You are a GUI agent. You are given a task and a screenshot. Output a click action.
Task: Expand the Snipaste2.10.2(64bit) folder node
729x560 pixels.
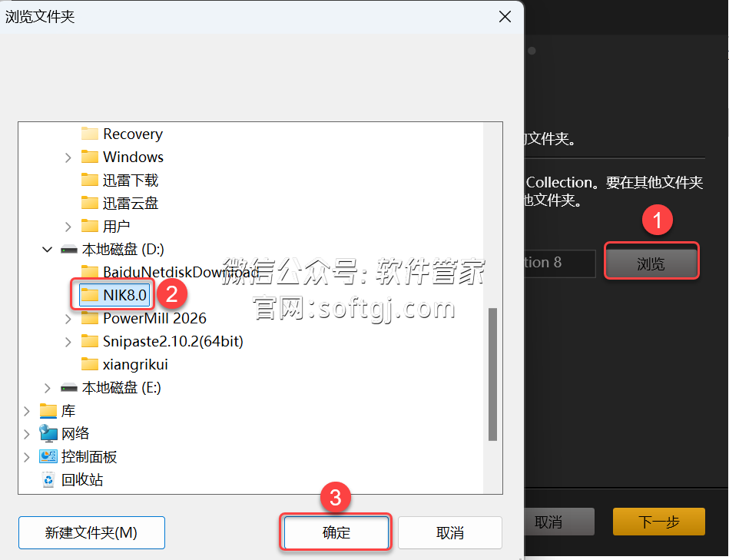[68, 342]
